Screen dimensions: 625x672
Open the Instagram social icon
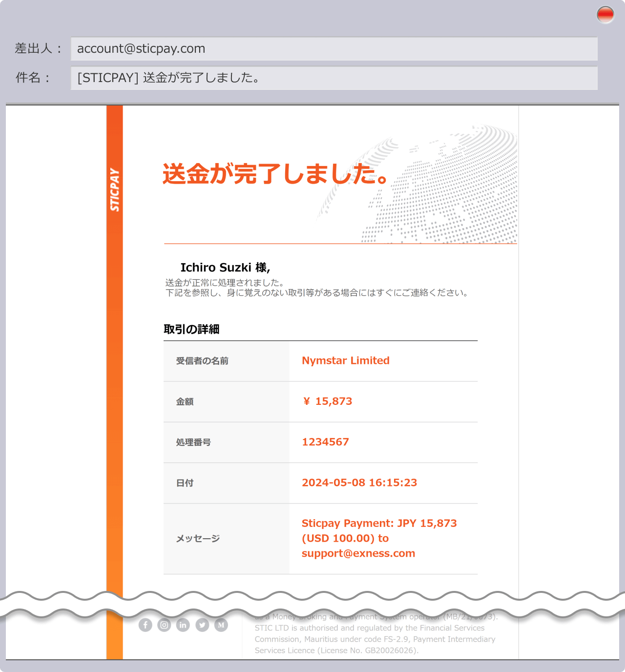[x=165, y=625]
